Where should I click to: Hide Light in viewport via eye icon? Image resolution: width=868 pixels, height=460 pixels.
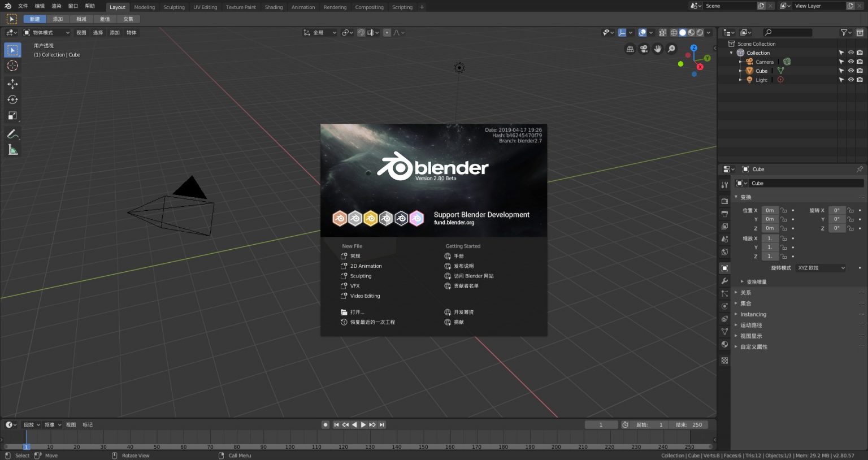tap(850, 80)
